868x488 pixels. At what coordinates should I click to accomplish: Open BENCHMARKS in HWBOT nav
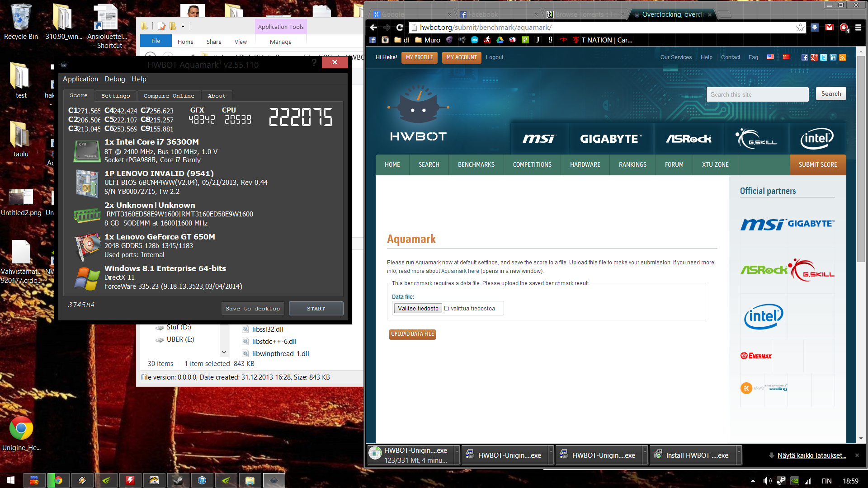(x=476, y=165)
